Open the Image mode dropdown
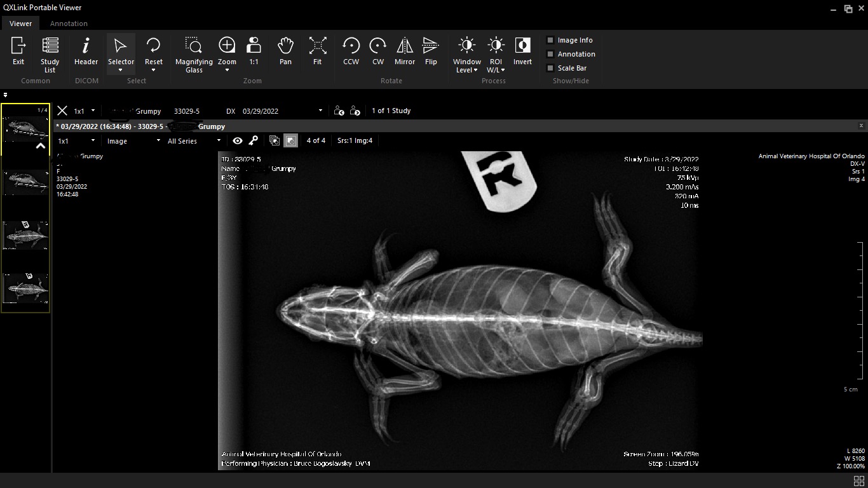The image size is (868, 488). click(x=133, y=141)
